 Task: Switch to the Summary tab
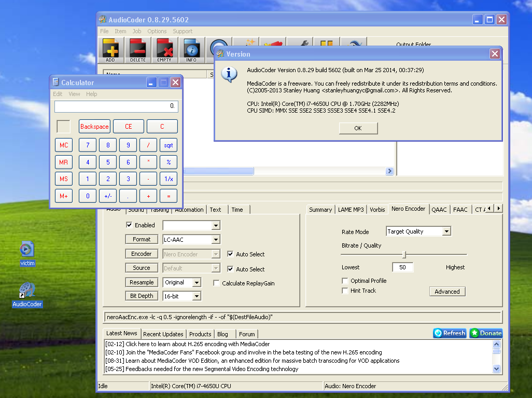click(320, 210)
